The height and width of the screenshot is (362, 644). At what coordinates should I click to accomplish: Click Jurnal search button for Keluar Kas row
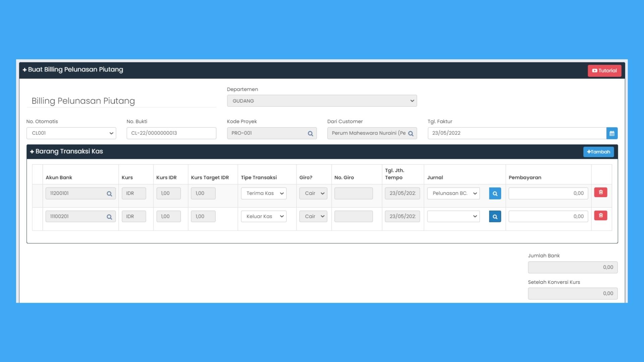[x=495, y=217]
